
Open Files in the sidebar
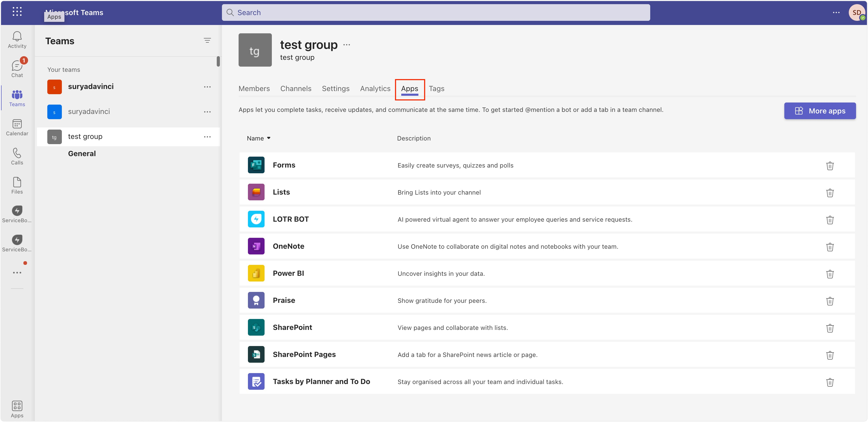pyautogui.click(x=17, y=185)
